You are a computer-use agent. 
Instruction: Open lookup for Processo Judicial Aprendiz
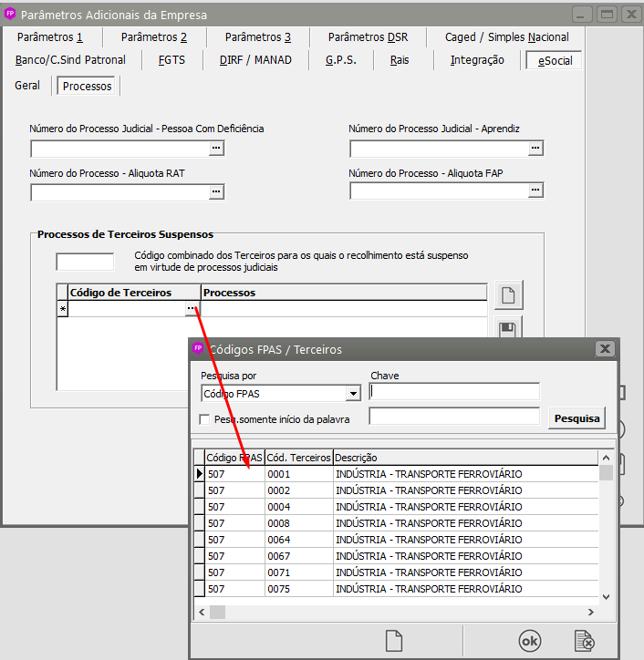click(x=535, y=148)
